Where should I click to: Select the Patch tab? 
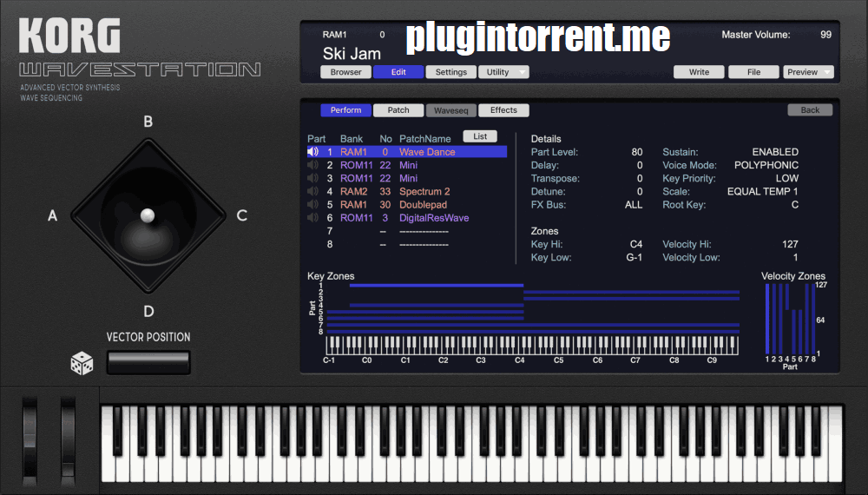coord(398,110)
